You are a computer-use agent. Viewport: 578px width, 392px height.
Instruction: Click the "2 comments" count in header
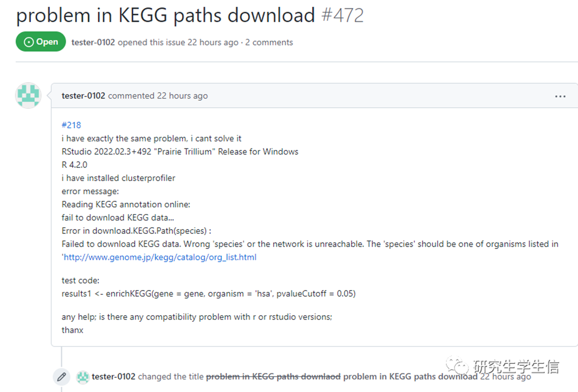[269, 42]
